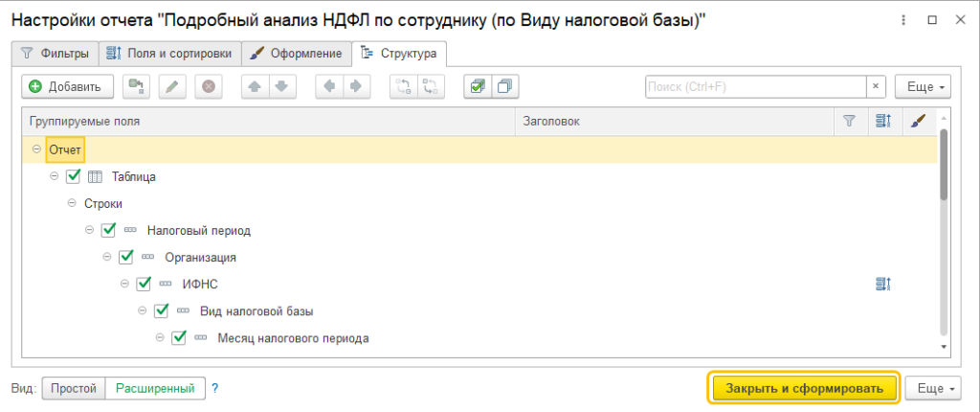Uncheck the ИФНС checkbox
Image resolution: width=980 pixels, height=412 pixels.
coord(144,285)
